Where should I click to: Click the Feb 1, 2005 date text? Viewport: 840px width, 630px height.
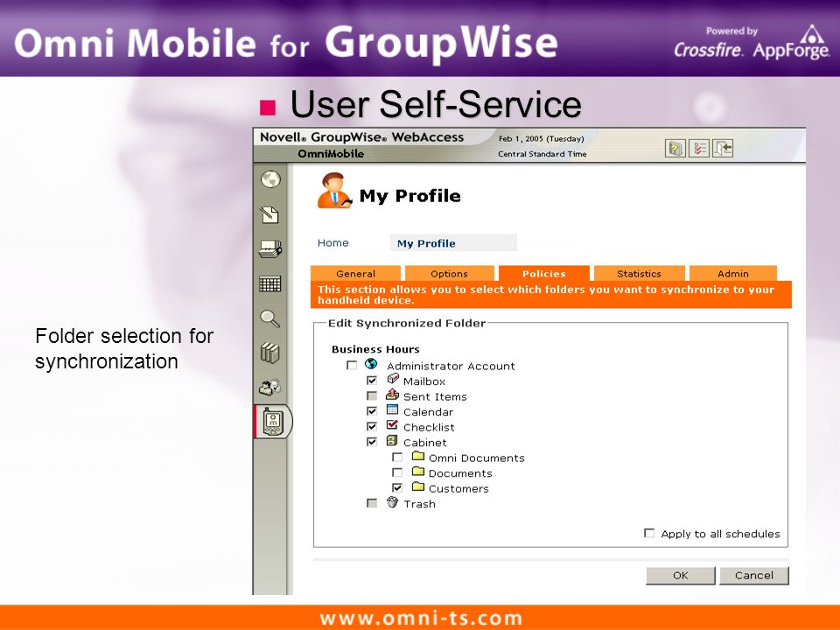tap(541, 139)
